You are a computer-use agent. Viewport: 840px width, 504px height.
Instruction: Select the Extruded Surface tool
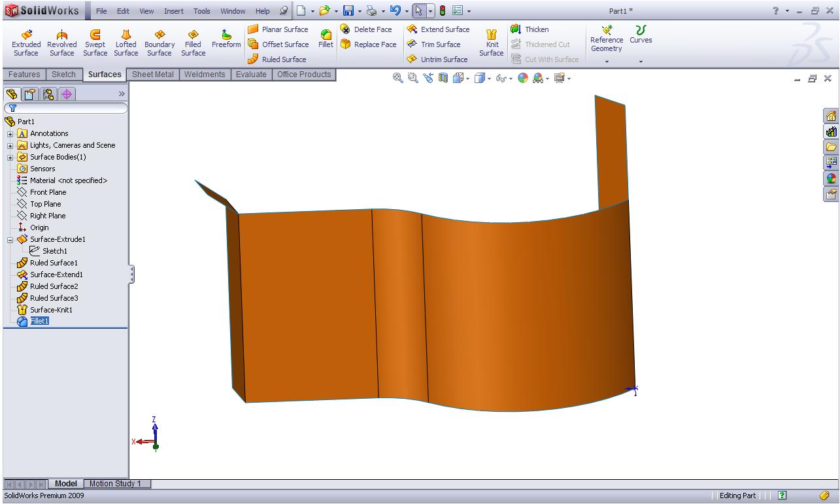[x=26, y=43]
